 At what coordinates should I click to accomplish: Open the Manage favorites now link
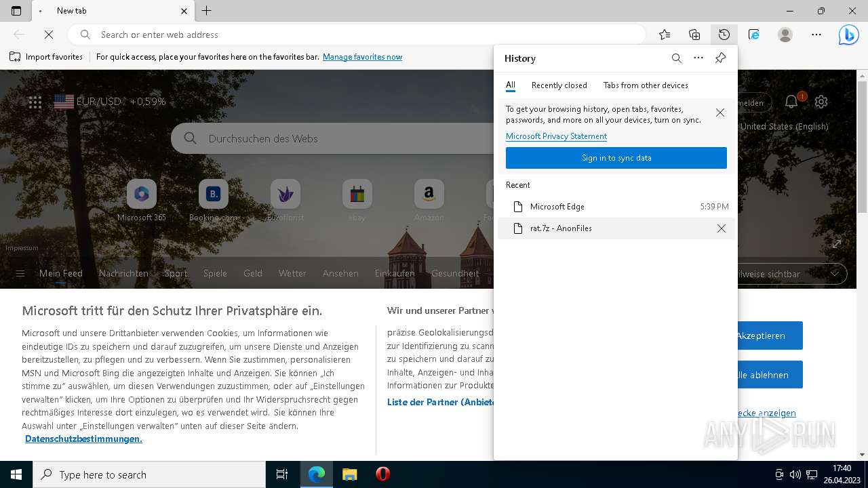tap(362, 57)
